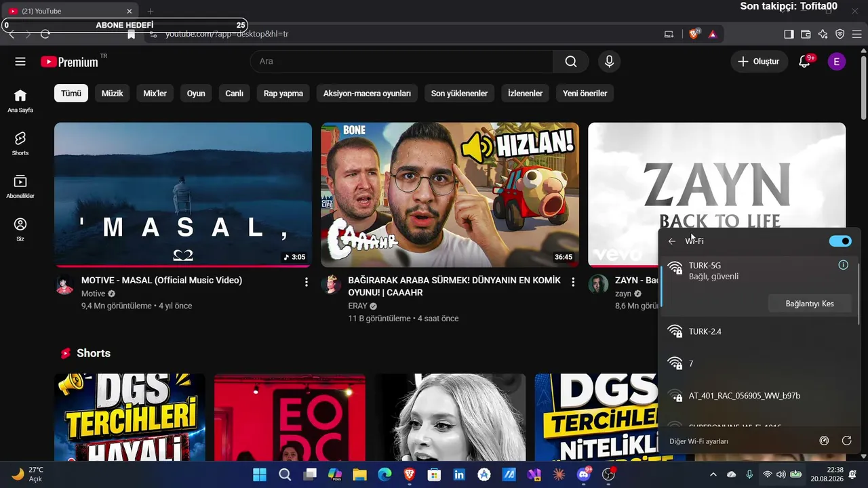Go back from the Wi-Fi panel
Screen dimensions: 868x488
click(x=672, y=241)
